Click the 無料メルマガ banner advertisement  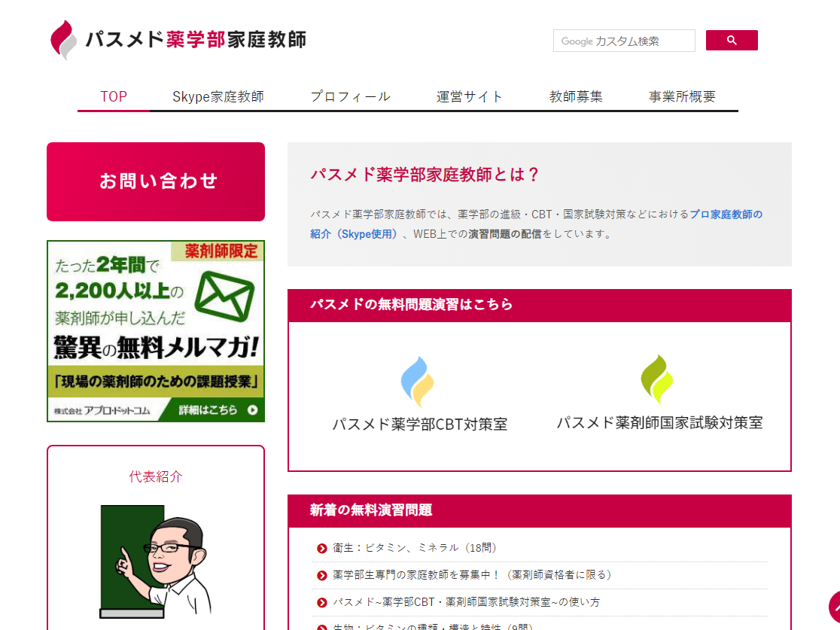(155, 331)
